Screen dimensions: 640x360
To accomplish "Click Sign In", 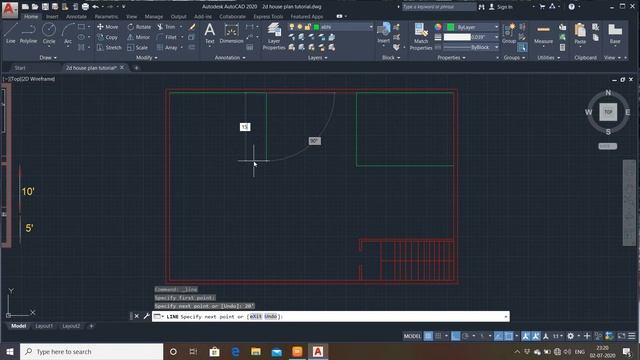I will [501, 7].
